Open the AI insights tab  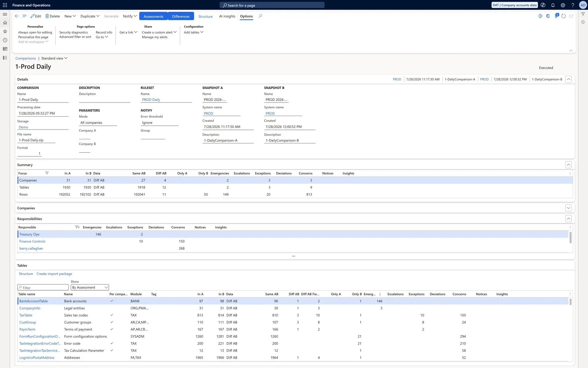(227, 16)
